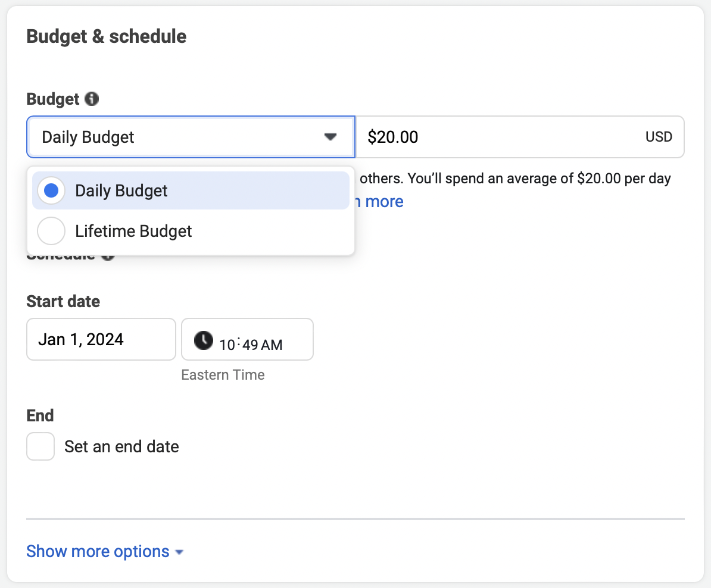Click the 10:49 AM start time field
This screenshot has width=711, height=588.
click(247, 339)
